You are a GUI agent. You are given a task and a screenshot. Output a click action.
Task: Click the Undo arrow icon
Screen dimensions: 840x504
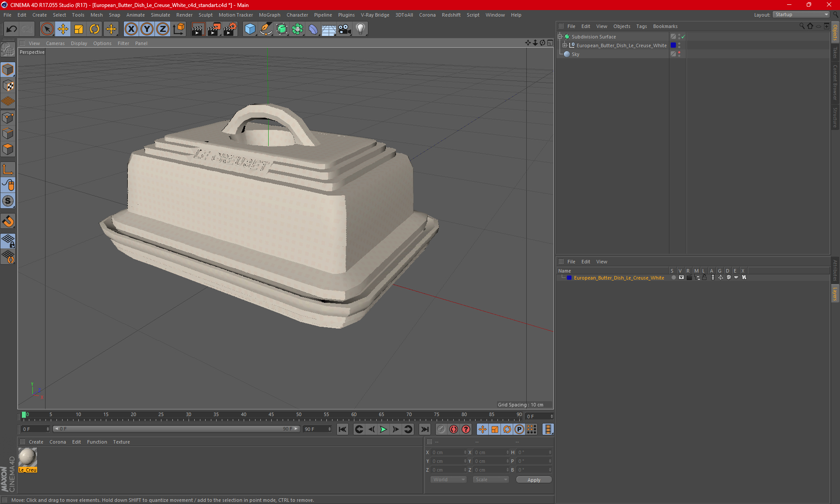pyautogui.click(x=12, y=29)
